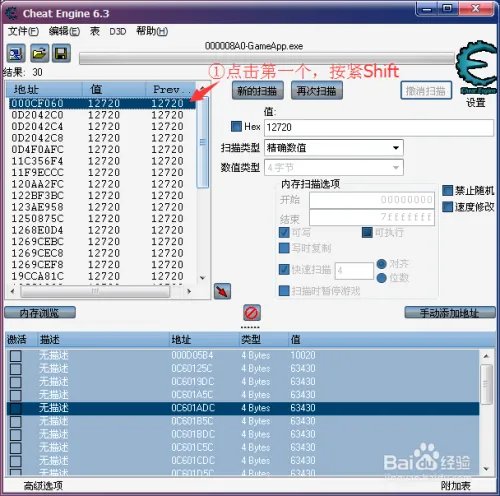Click the 新的扫描 button
This screenshot has width=500, height=496.
click(x=258, y=90)
